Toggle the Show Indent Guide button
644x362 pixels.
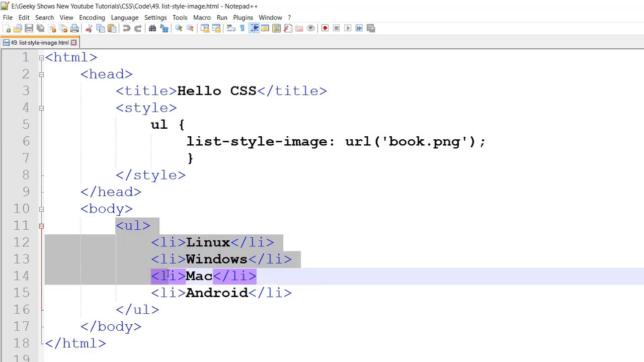[254, 28]
